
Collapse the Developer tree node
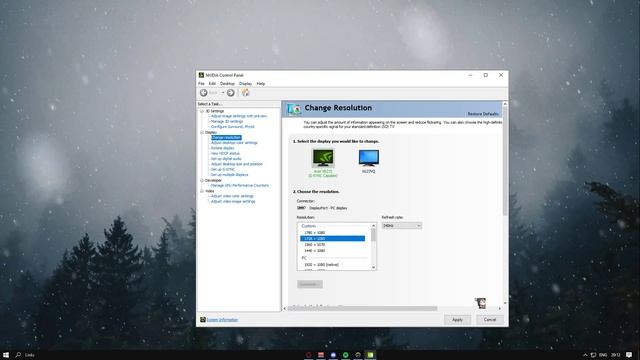pos(202,180)
